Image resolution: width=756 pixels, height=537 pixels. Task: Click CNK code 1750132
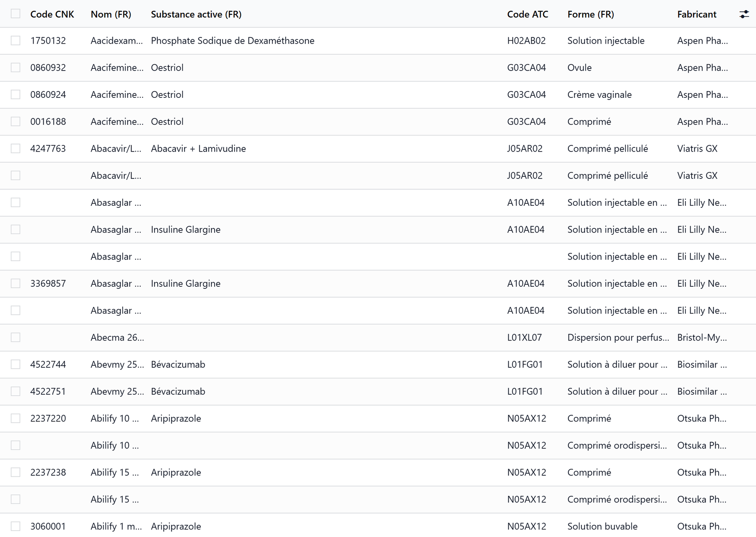click(x=48, y=41)
